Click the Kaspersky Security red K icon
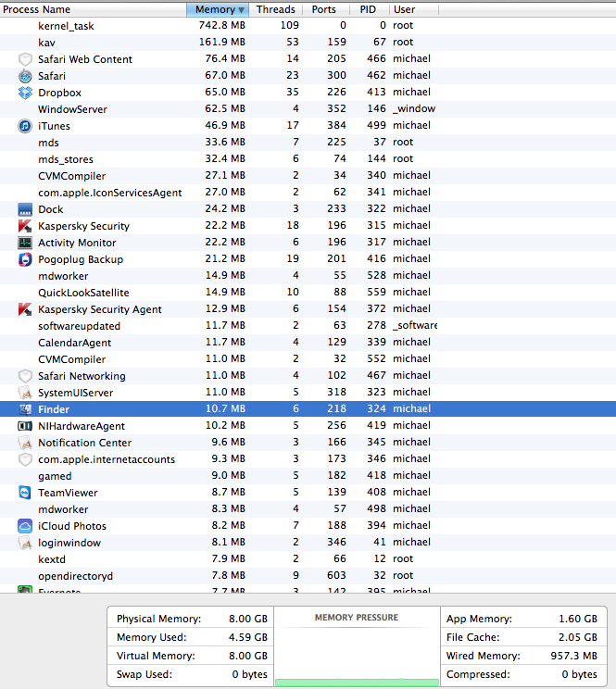Viewport: 616px width, 689px height. click(x=25, y=226)
